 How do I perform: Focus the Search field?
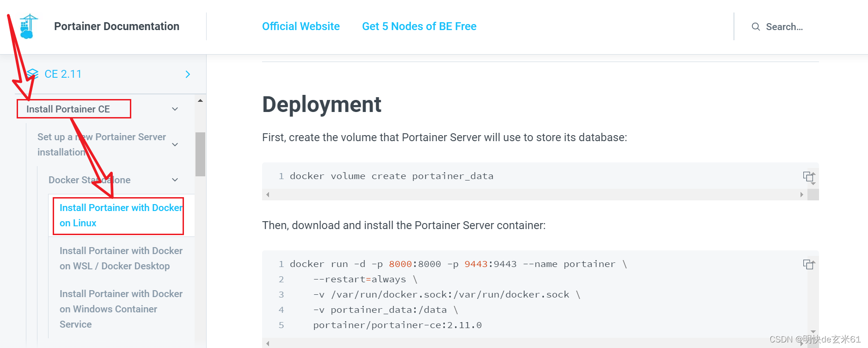pyautogui.click(x=784, y=27)
